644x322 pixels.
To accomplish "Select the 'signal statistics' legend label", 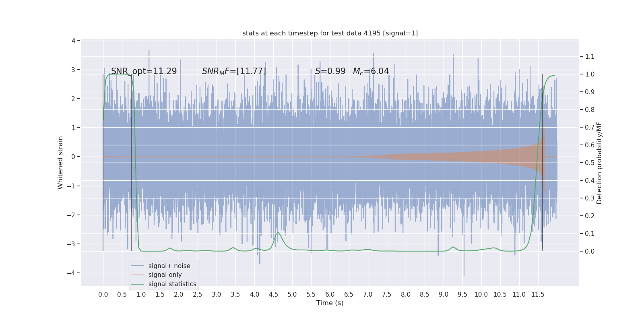I will (x=172, y=284).
